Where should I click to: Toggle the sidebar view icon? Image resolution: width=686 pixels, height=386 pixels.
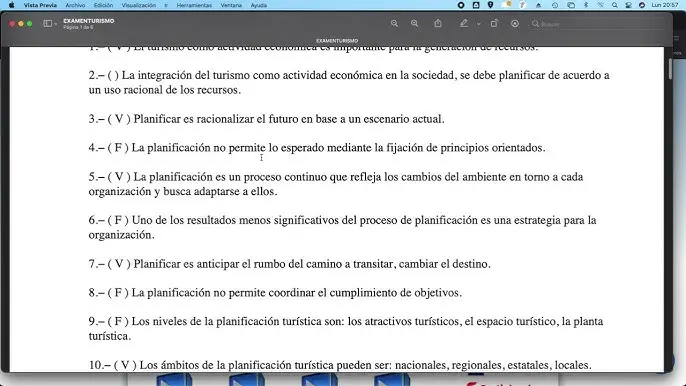(48, 24)
